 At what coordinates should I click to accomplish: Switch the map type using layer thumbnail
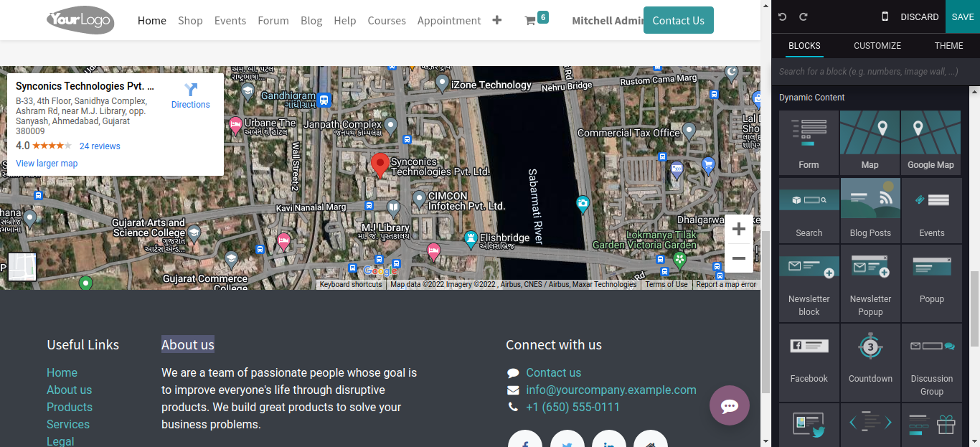pos(22,267)
